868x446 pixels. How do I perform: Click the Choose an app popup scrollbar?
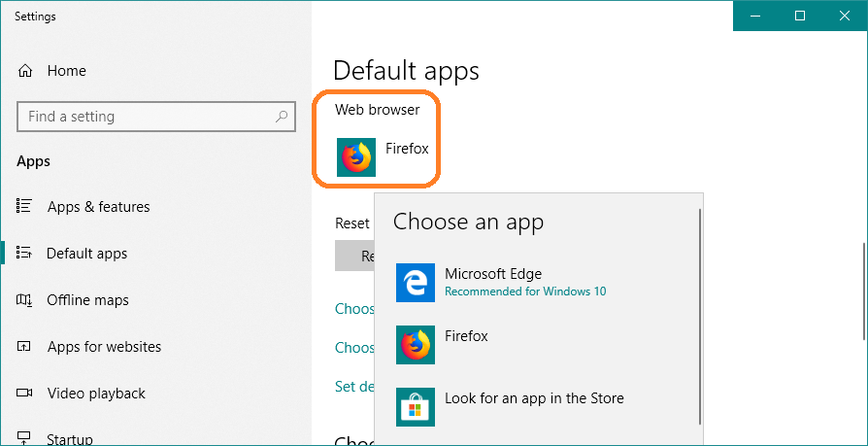[x=701, y=316]
